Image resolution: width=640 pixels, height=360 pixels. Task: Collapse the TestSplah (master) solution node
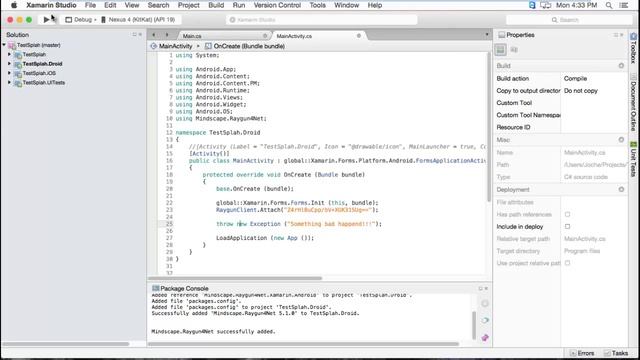click(x=4, y=45)
